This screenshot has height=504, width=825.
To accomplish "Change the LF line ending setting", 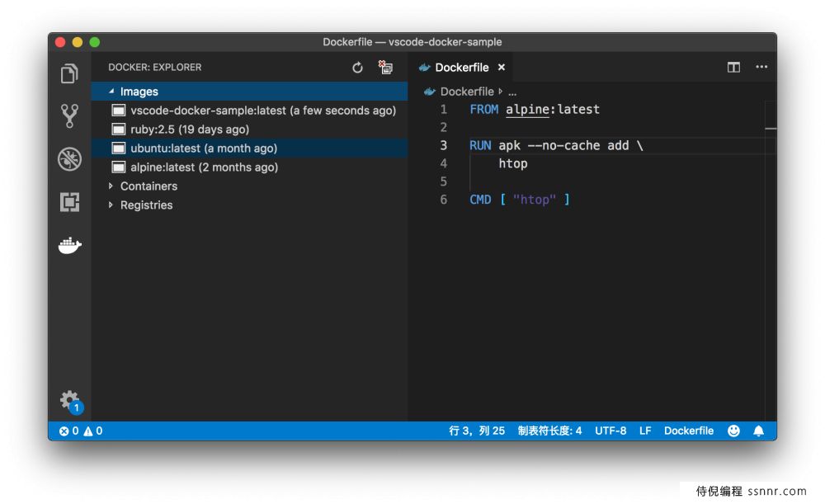I will tap(645, 431).
